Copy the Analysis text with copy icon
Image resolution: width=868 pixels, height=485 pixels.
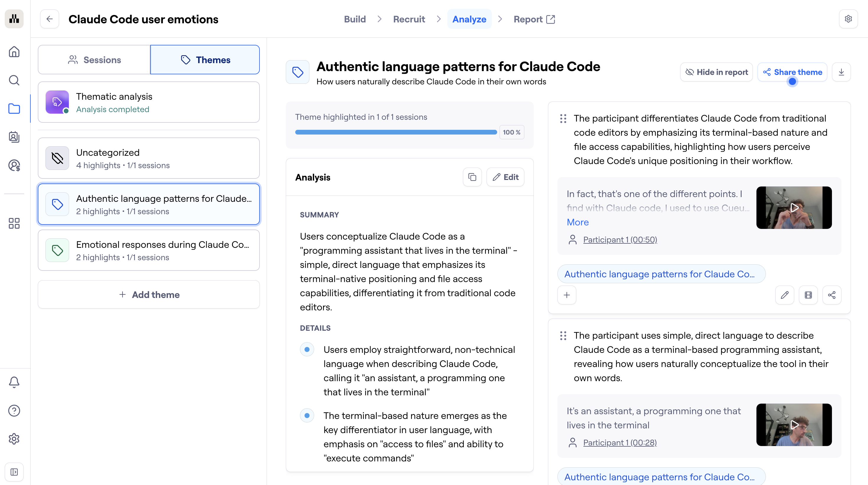[x=472, y=177]
